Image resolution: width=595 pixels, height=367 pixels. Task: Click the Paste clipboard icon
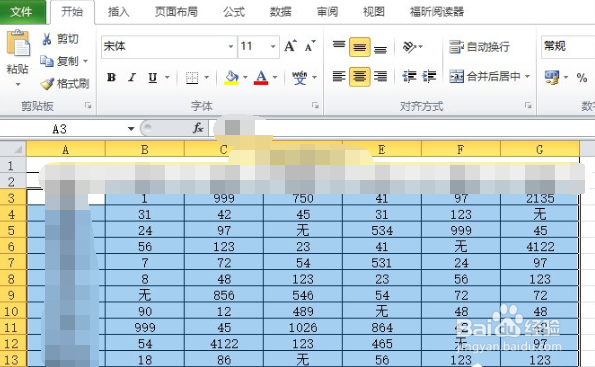pos(18,43)
